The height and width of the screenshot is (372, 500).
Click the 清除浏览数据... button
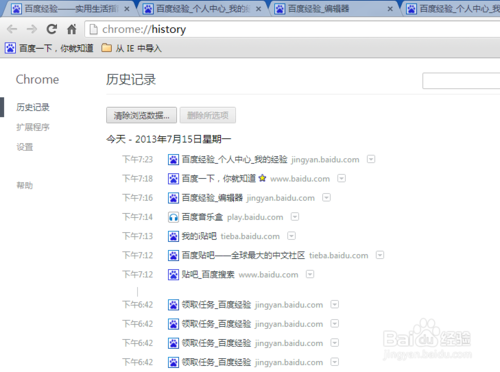pyautogui.click(x=141, y=115)
